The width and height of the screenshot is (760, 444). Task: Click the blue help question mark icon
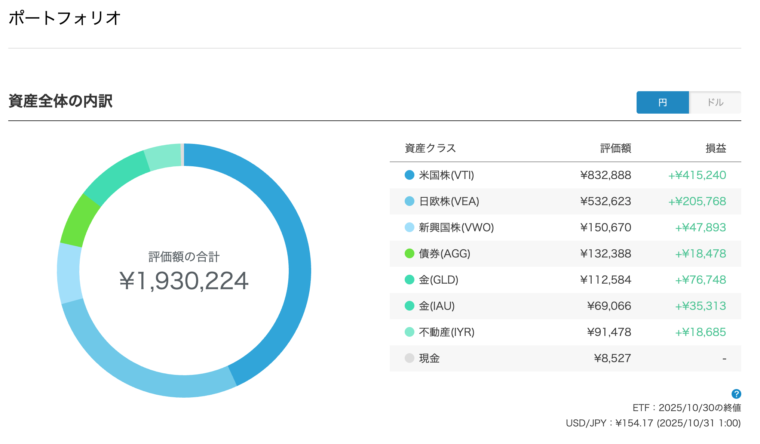point(736,394)
